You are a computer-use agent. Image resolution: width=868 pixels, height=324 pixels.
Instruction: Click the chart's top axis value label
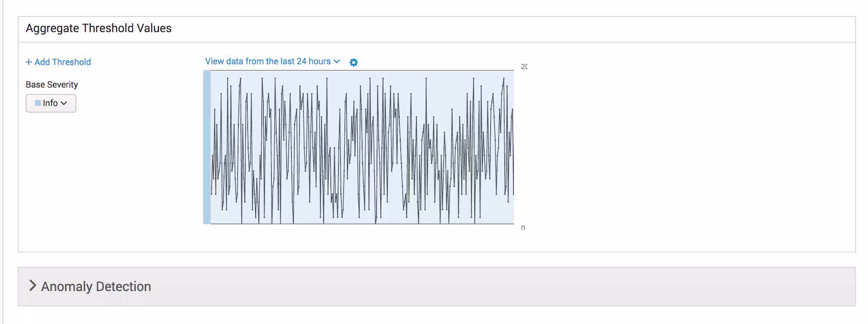pos(524,67)
